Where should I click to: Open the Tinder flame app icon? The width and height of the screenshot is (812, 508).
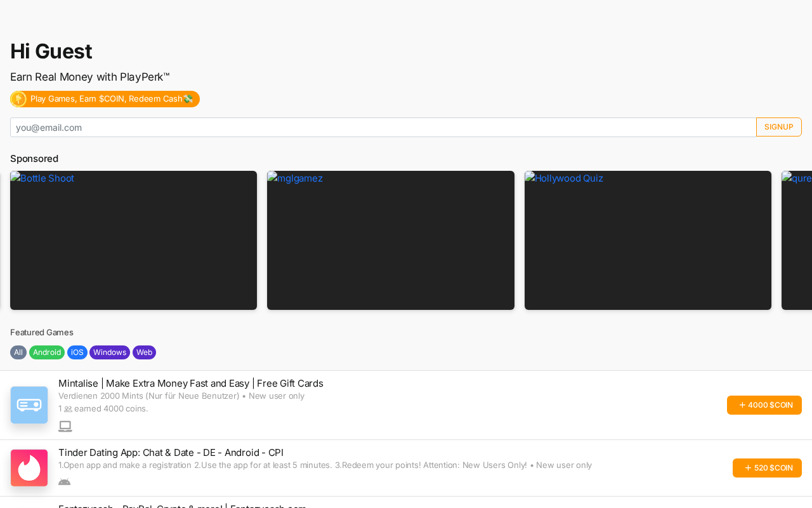(x=29, y=468)
